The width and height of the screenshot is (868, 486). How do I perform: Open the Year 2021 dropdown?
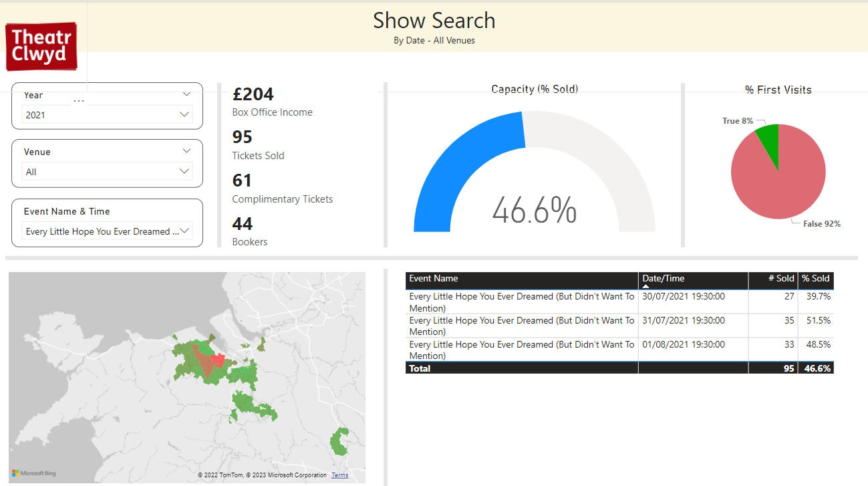tap(107, 115)
